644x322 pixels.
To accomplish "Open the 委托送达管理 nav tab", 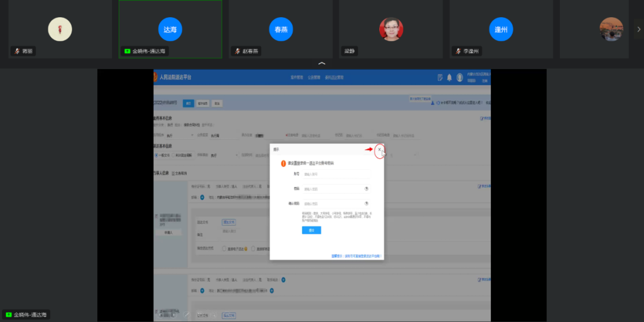I will 334,77.
